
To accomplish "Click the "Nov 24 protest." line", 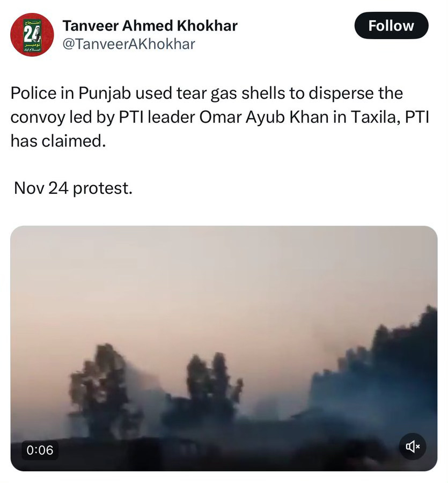I will click(74, 188).
